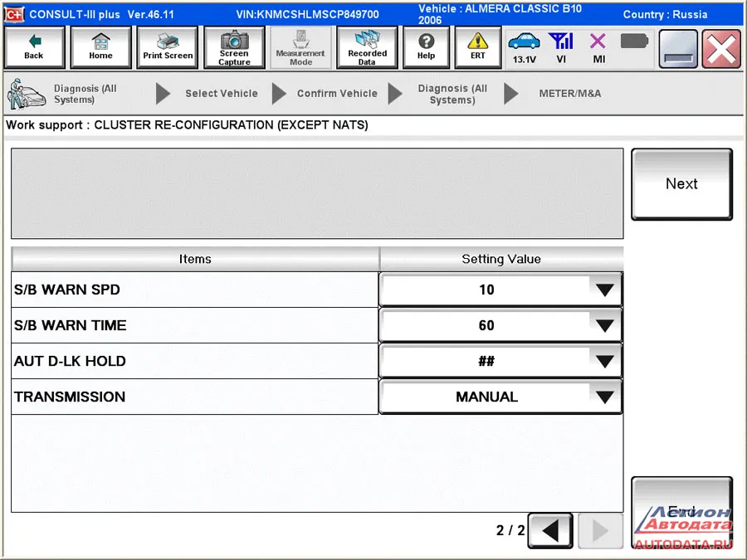Open Screen Capture camera tool
747x560 pixels.
point(234,47)
